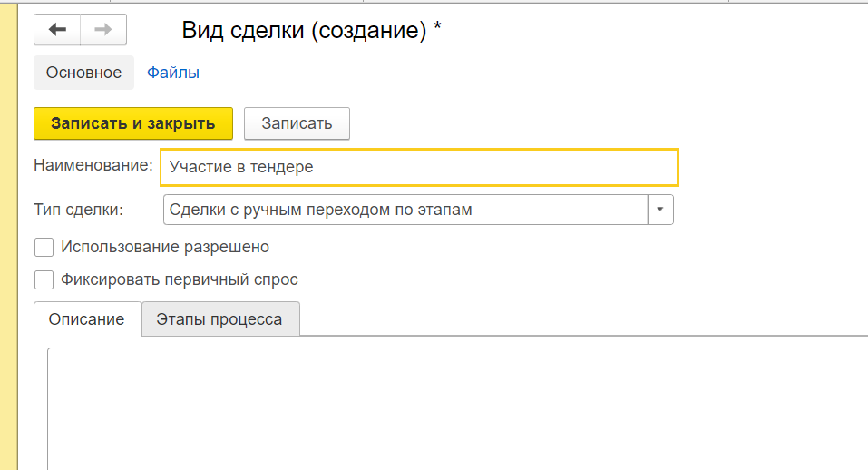Viewport: 868px width, 470px height.
Task: Click the Тип сделки field label
Action: [x=78, y=210]
